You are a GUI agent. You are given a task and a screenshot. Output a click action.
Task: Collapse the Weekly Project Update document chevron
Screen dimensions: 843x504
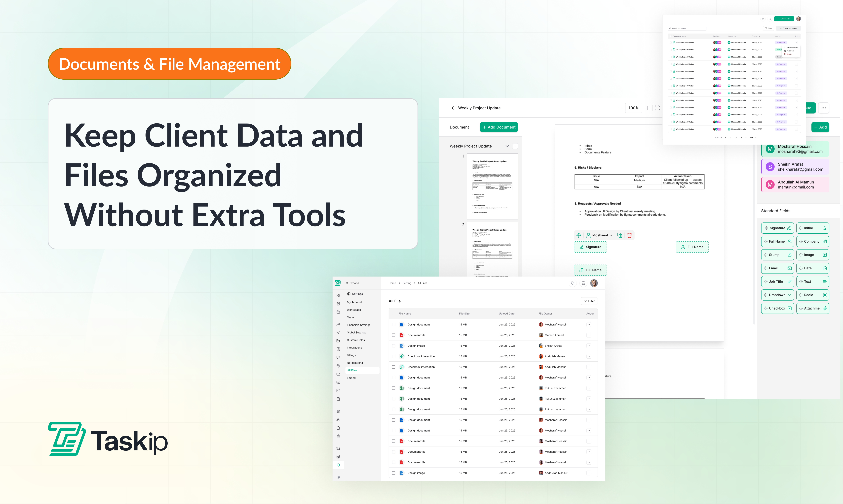tap(507, 146)
